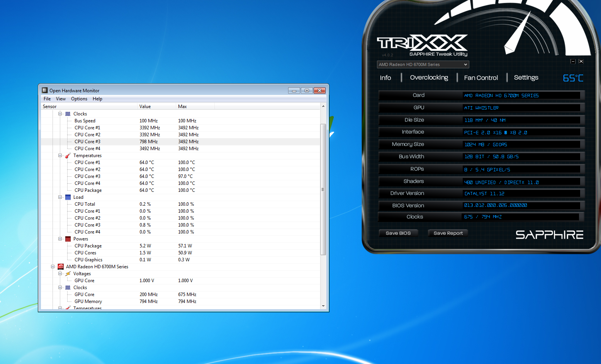The height and width of the screenshot is (364, 601).
Task: Select the AMD Radeon HD 6700M Series tree node label
Action: [97, 267]
